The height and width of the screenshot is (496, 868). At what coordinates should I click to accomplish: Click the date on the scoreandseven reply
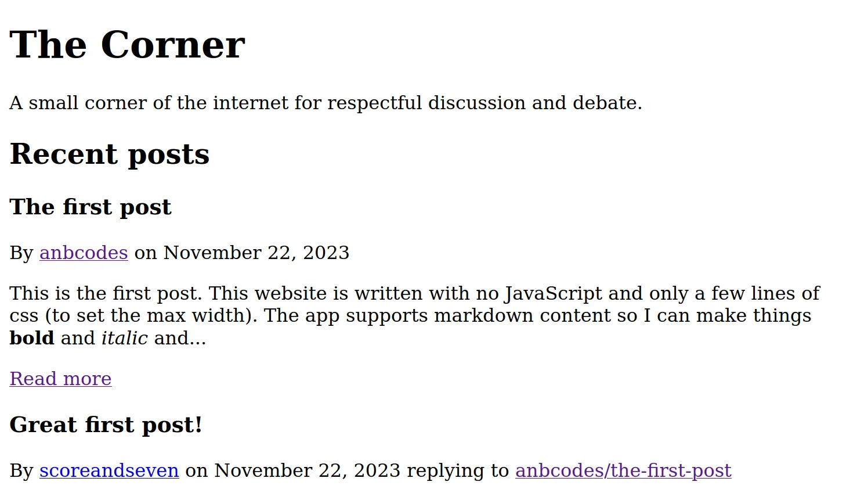[x=307, y=470]
